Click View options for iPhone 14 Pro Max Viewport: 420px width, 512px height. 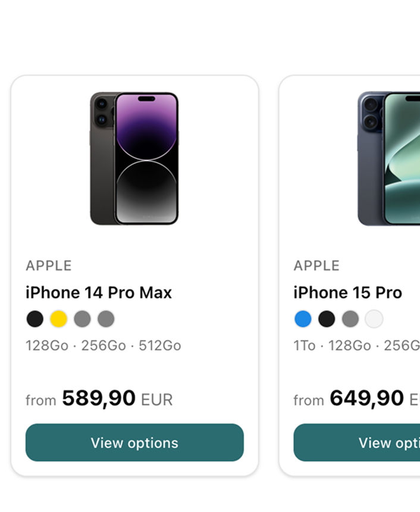coord(134,442)
